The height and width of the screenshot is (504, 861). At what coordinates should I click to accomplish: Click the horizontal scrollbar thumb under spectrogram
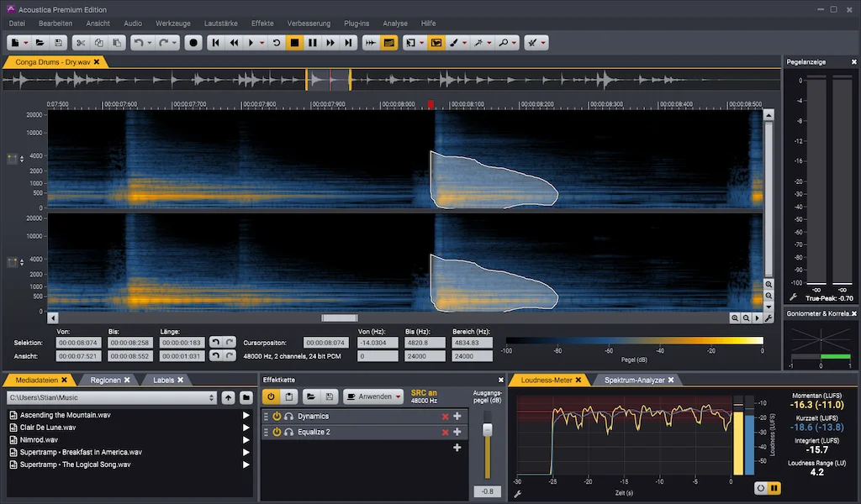tap(340, 318)
